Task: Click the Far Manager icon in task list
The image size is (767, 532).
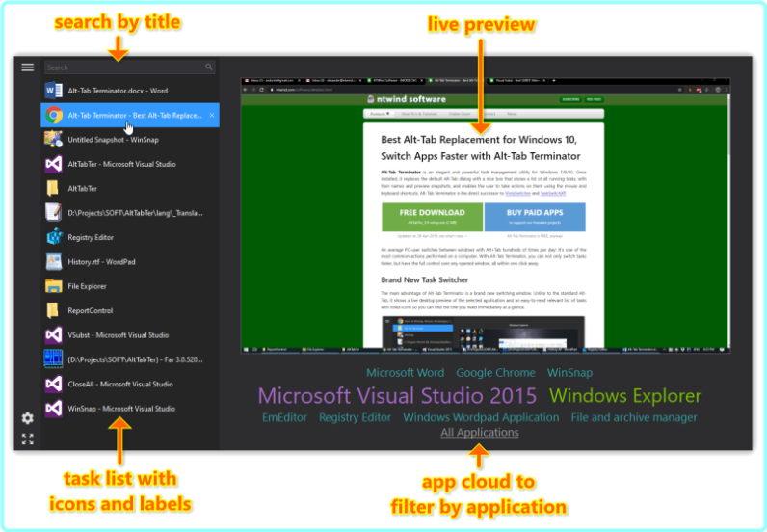Action: coord(53,359)
